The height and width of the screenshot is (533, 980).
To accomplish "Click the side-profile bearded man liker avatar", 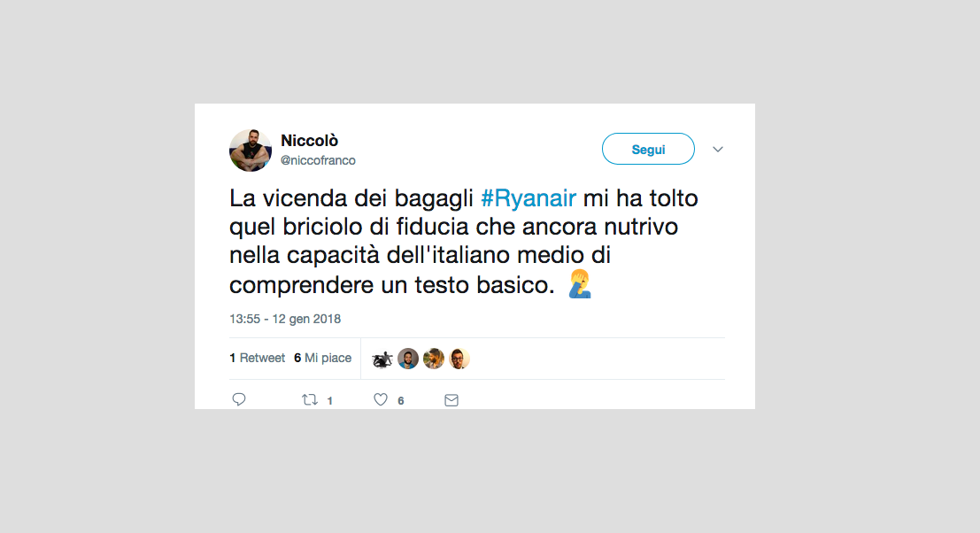I will (x=434, y=359).
